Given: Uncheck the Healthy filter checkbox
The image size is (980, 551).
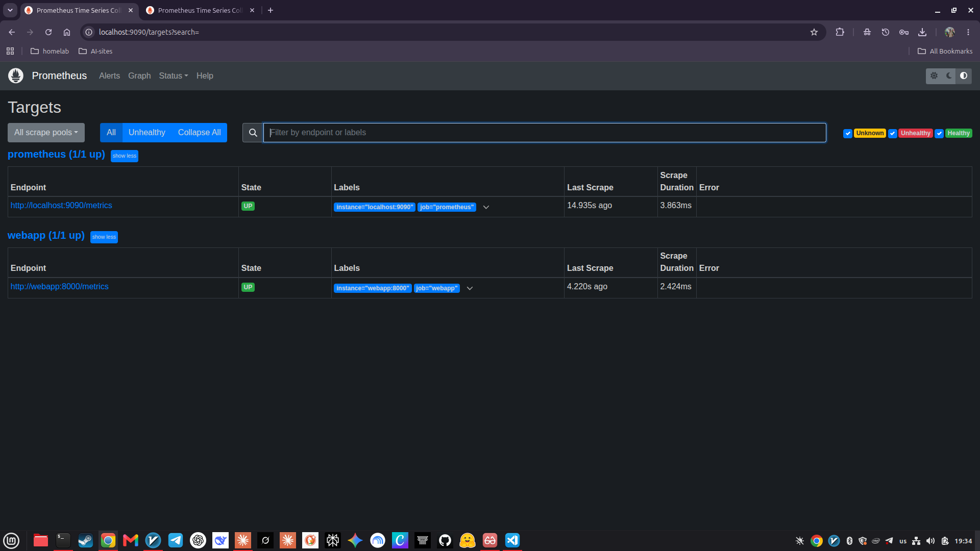Looking at the screenshot, I should (x=939, y=133).
